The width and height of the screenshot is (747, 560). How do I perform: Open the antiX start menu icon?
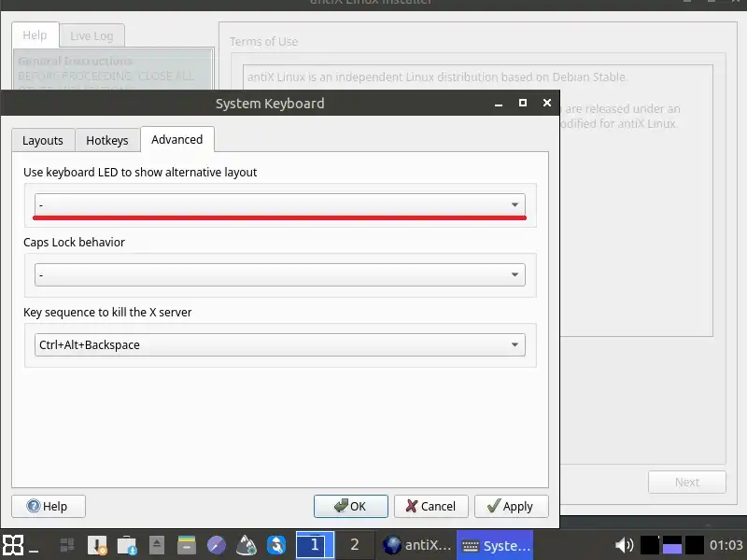13,545
